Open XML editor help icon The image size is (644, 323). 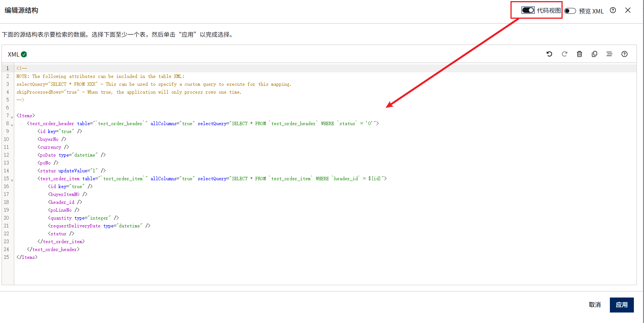pos(624,54)
